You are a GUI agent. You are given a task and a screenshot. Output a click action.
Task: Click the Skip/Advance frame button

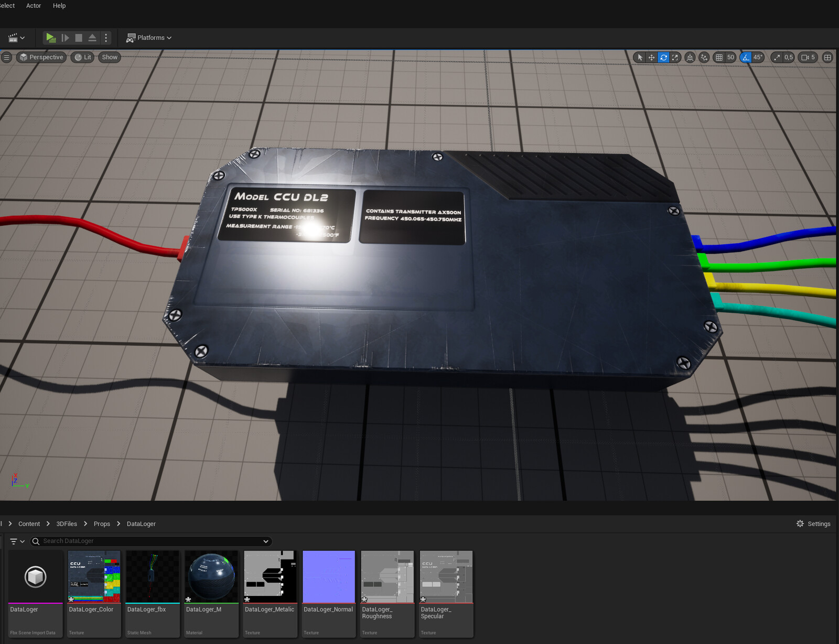click(65, 38)
